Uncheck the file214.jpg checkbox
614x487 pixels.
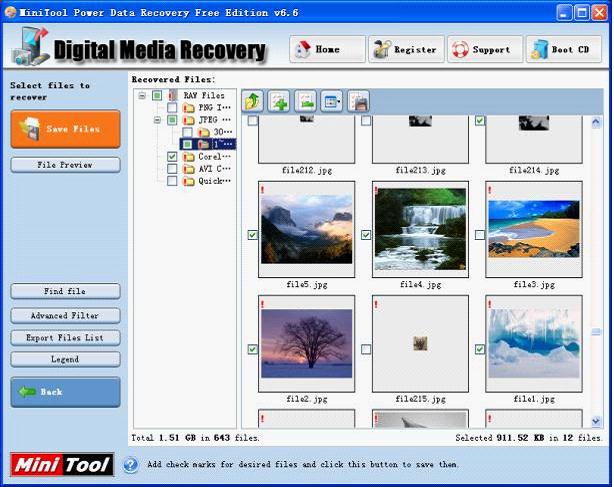[480, 121]
